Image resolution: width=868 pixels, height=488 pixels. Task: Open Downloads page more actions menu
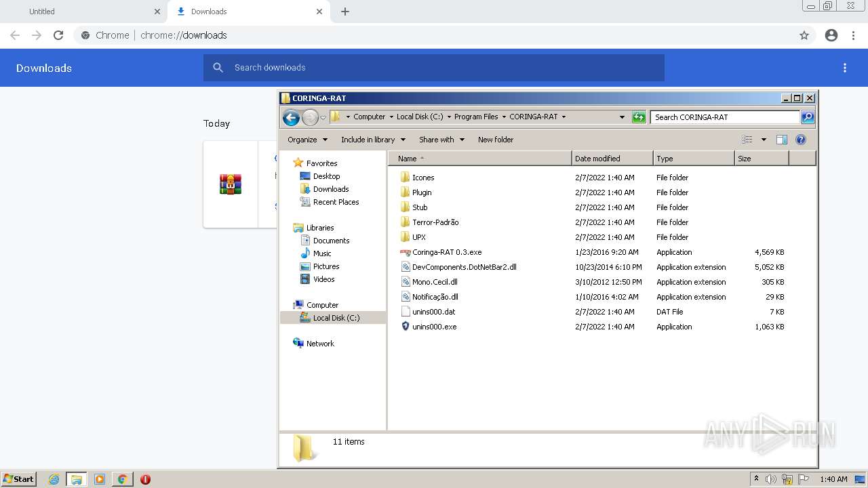coord(845,68)
